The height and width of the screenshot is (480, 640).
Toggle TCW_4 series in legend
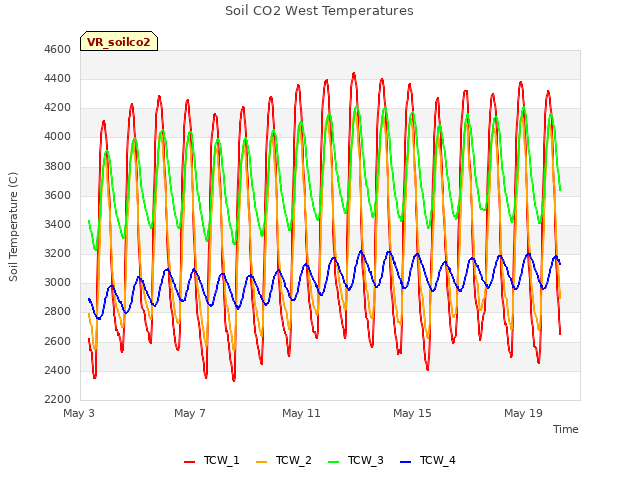click(428, 460)
